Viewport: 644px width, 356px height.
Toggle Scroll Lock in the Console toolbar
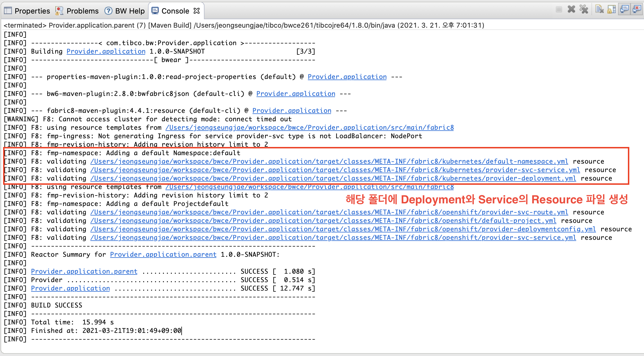point(612,10)
